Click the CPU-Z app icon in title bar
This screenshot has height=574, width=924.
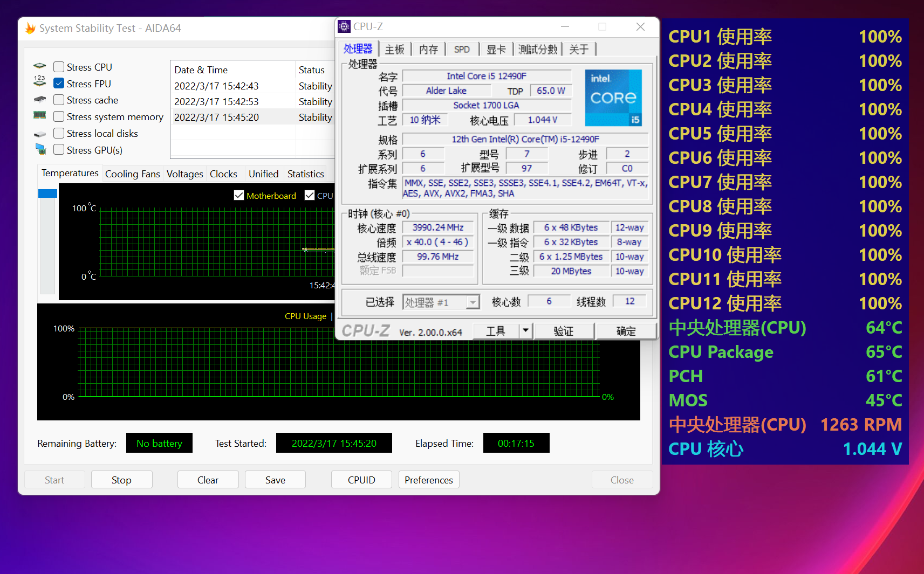click(x=344, y=26)
